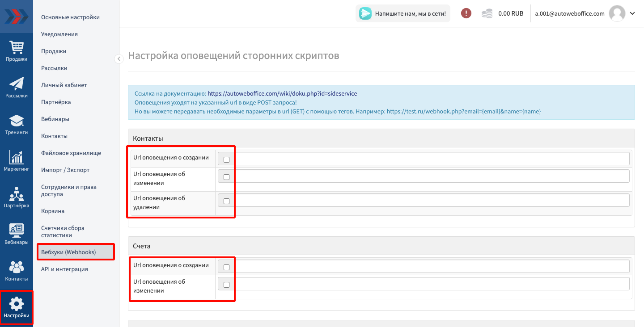Enable Контакты creation notification checkbox
This screenshot has width=644, height=327.
pyautogui.click(x=226, y=159)
